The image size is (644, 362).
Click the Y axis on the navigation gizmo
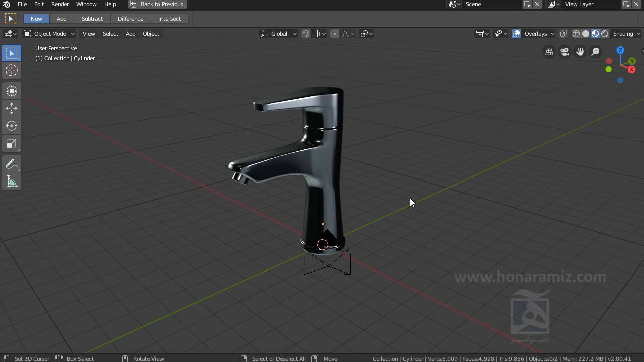[632, 61]
